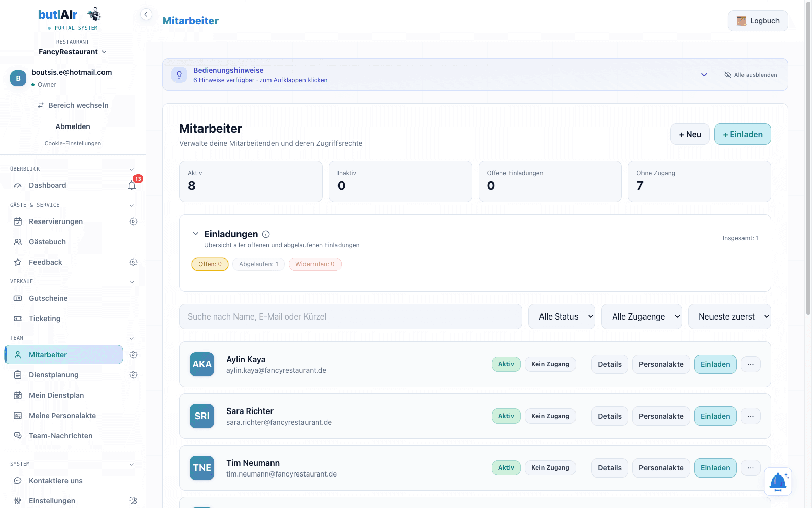Click Bereich wechseln

73,105
